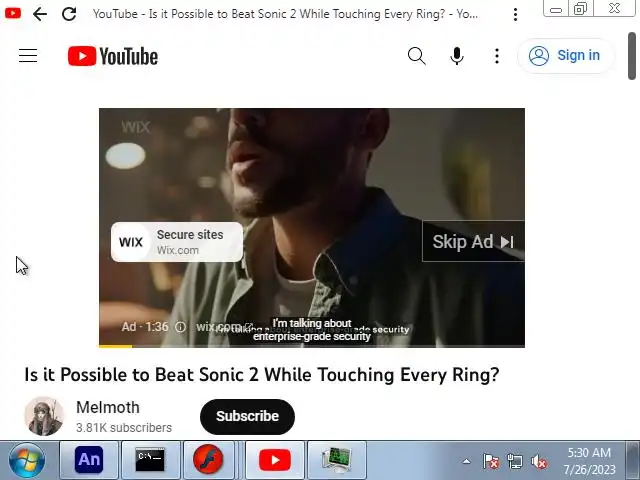Click the Wix ad video frame
Image resolution: width=640 pixels, height=480 pixels.
click(x=312, y=227)
